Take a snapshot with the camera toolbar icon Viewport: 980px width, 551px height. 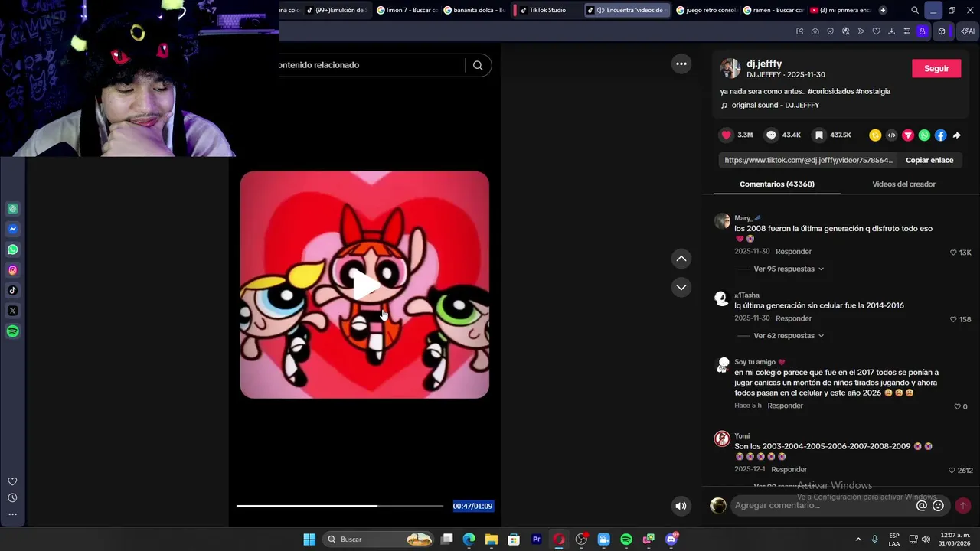pos(815,31)
